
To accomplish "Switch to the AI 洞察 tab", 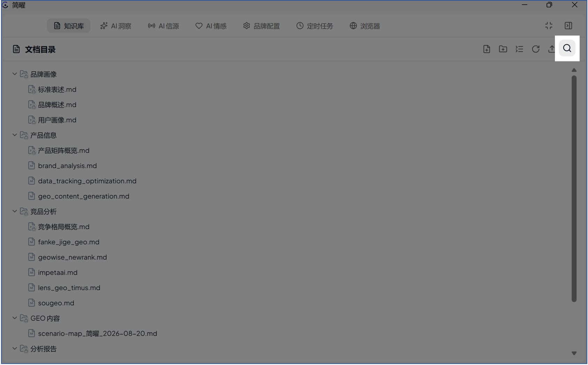I will pyautogui.click(x=116, y=26).
